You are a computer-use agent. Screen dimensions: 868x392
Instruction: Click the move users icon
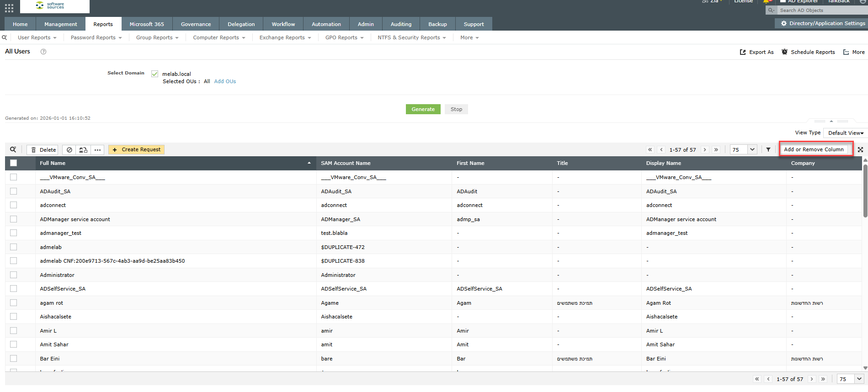pos(83,150)
